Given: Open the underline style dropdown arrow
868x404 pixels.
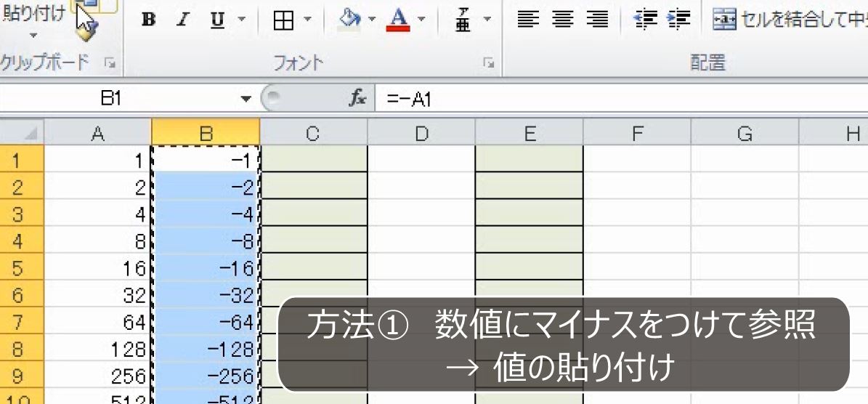Looking at the screenshot, I should (241, 20).
